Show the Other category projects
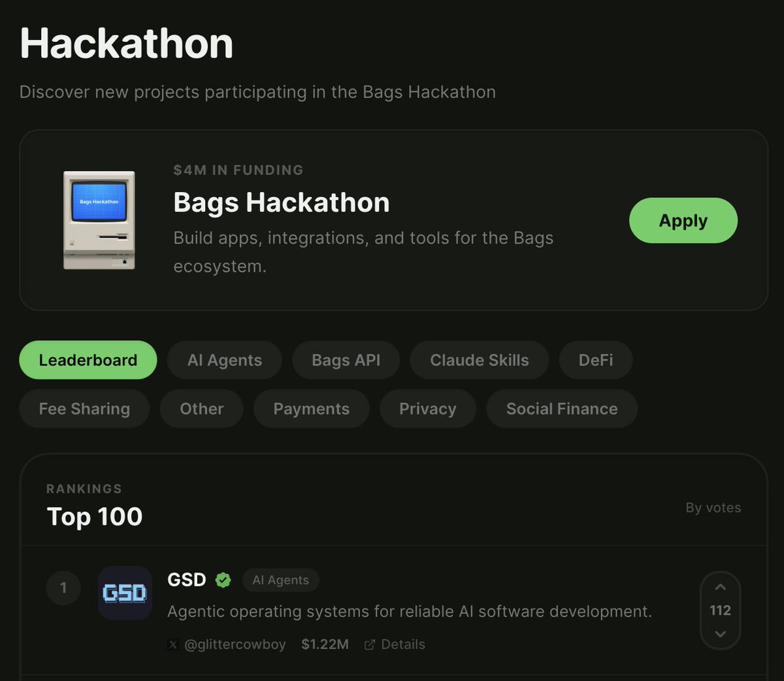 [x=202, y=409]
